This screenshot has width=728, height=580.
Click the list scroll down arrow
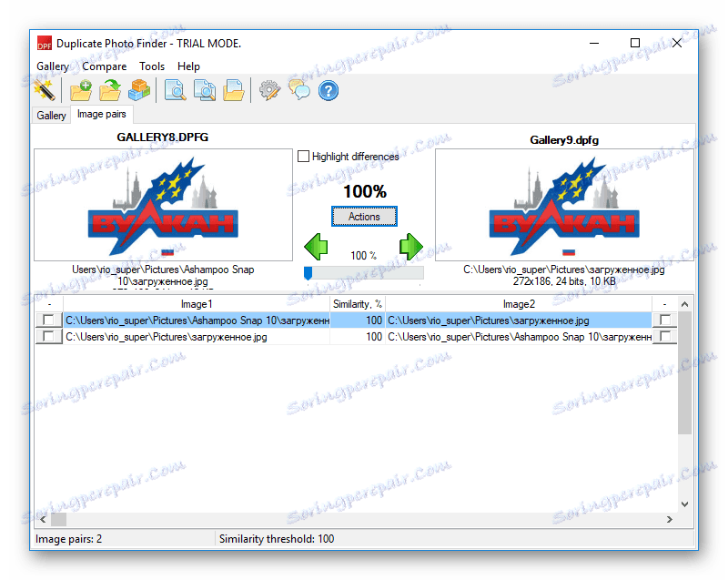[684, 504]
